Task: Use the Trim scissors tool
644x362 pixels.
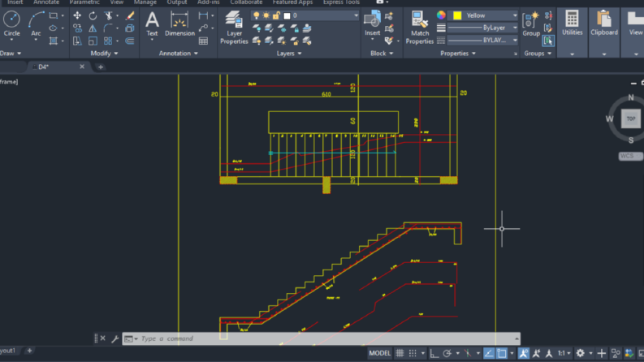Action: (x=109, y=15)
